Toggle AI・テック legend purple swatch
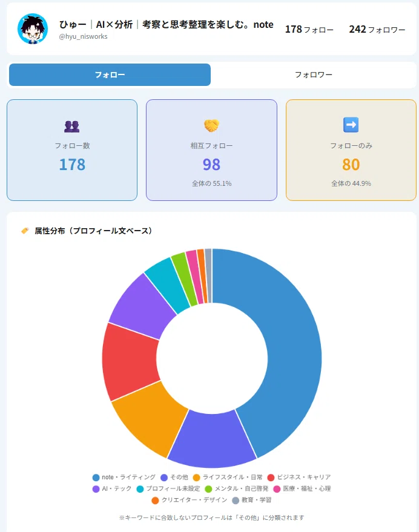This screenshot has width=419, height=532. 96,489
